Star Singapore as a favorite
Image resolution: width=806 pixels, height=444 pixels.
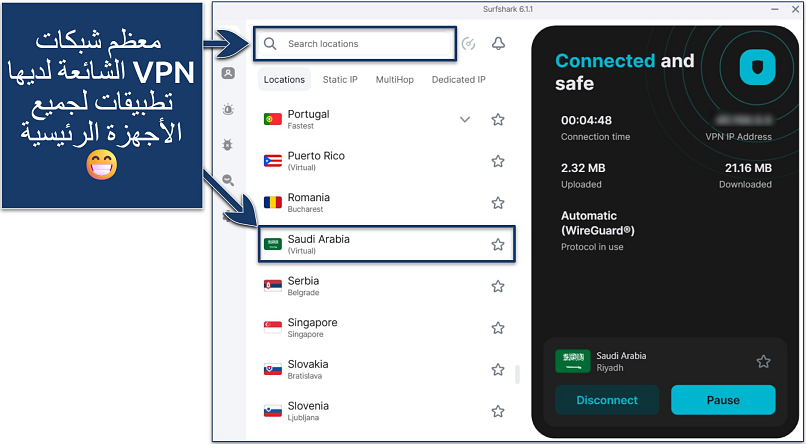pyautogui.click(x=498, y=328)
